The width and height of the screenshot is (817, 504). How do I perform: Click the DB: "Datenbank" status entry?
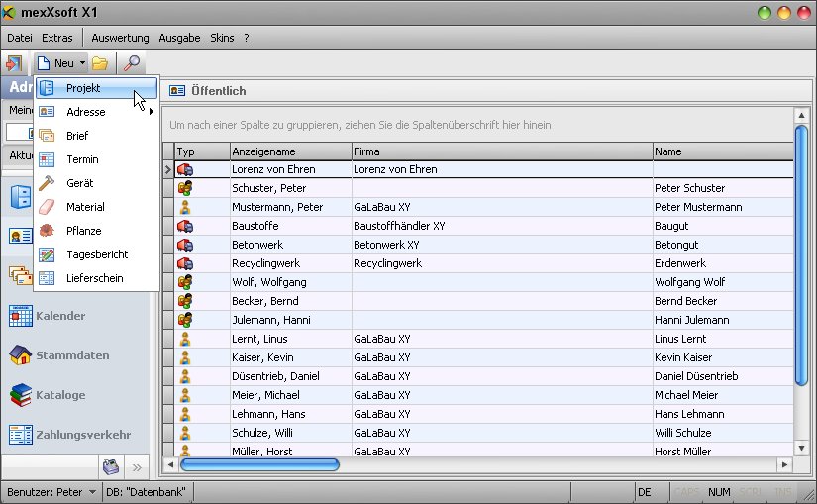(146, 492)
